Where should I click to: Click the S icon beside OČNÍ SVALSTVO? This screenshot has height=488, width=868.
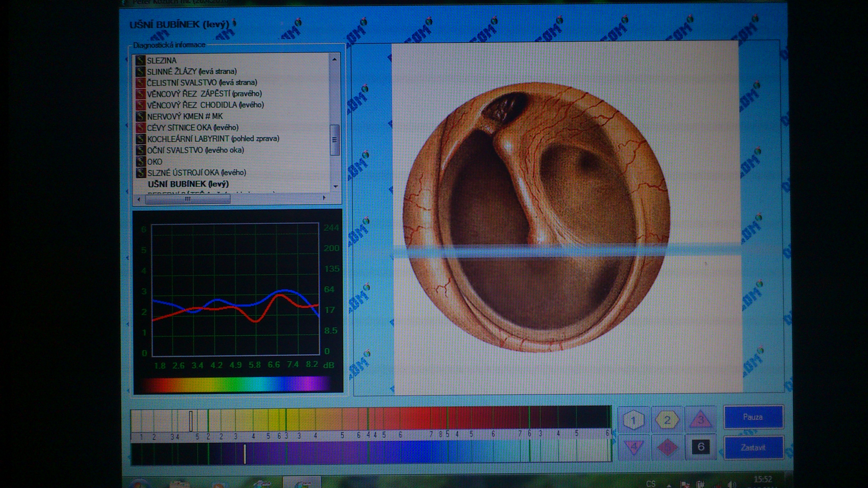click(140, 150)
